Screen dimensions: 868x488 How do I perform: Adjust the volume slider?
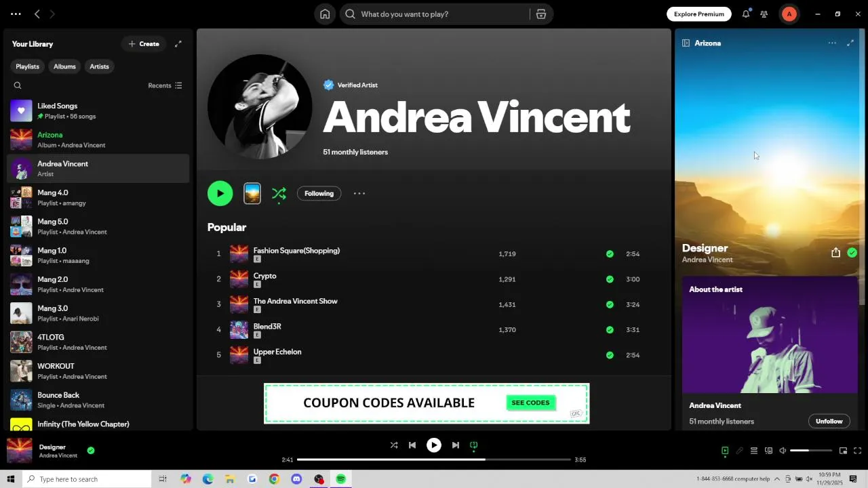(811, 451)
